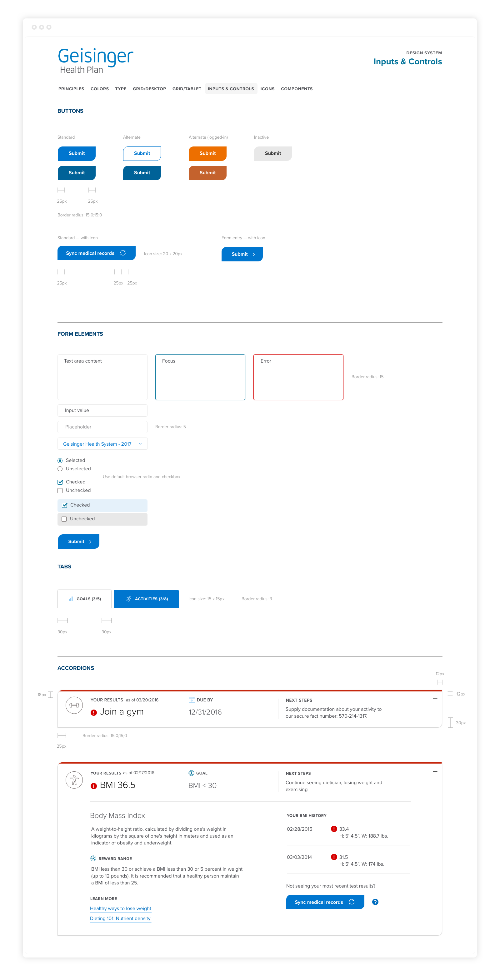Click the calendar icon beside DUE BY
Image resolution: width=500 pixels, height=980 pixels.
tap(192, 700)
